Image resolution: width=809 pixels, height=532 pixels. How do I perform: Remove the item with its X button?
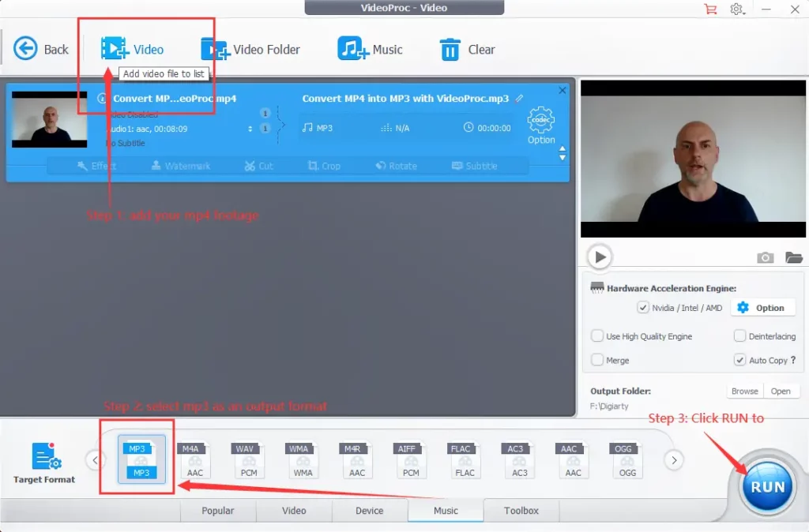tap(562, 90)
